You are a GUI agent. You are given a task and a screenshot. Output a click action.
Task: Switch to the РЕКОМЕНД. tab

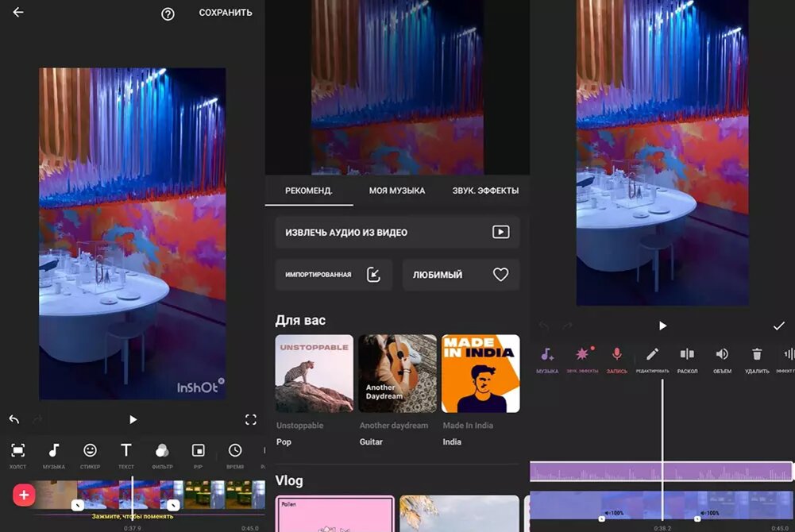point(309,191)
